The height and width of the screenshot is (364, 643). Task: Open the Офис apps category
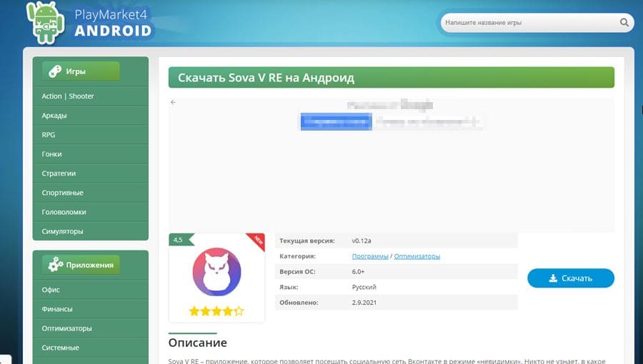click(x=91, y=290)
